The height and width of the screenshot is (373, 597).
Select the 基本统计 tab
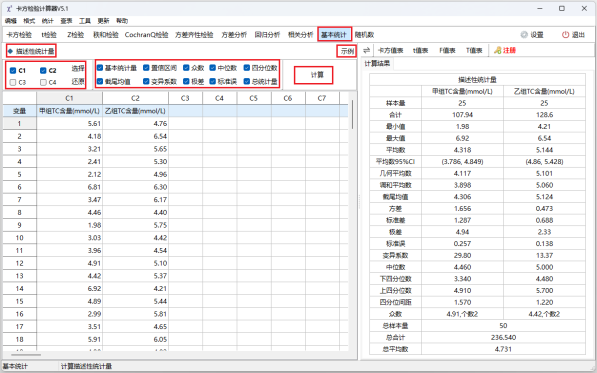[334, 35]
